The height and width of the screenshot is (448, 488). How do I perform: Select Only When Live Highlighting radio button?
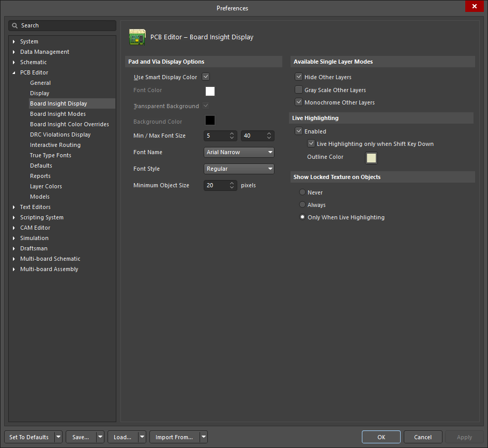coord(302,217)
